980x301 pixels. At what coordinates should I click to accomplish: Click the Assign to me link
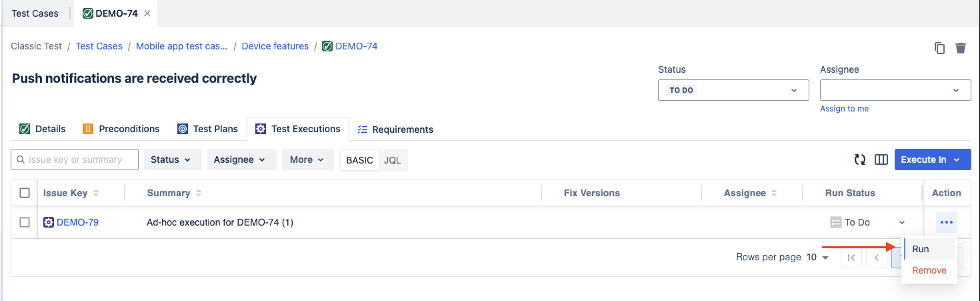coord(844,109)
